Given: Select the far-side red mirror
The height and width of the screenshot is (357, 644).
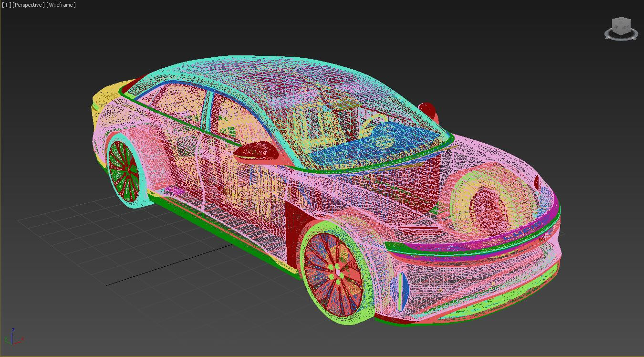Looking at the screenshot, I should click(x=427, y=110).
